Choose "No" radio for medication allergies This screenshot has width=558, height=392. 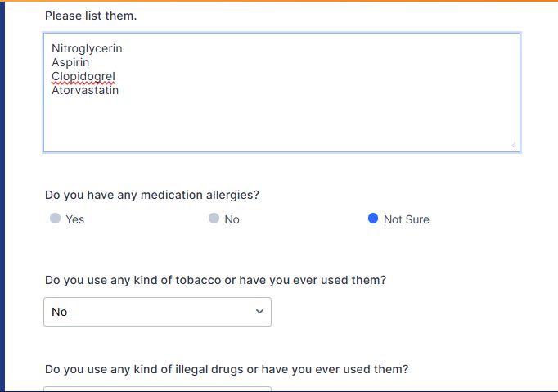[x=214, y=219]
